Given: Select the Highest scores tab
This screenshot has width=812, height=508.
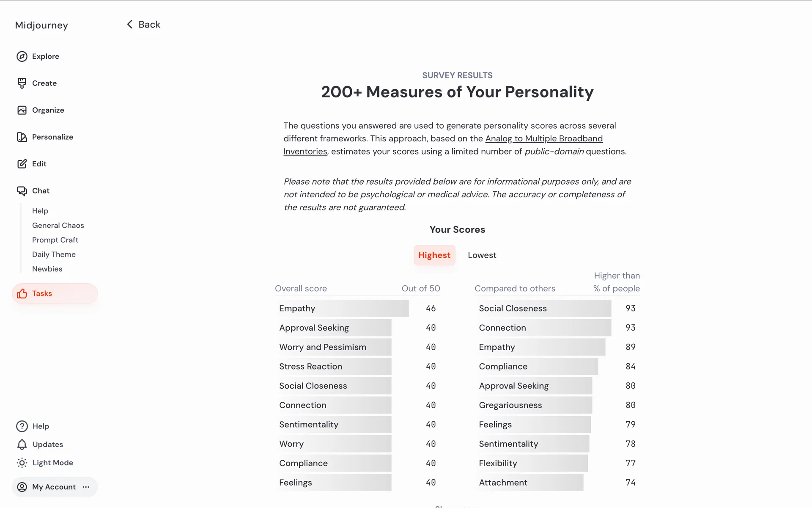Looking at the screenshot, I should coord(434,255).
